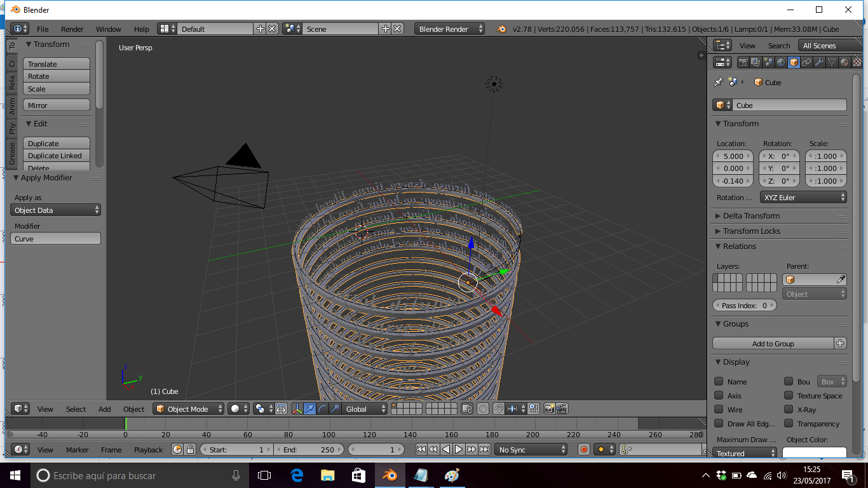Open the File menu

43,29
